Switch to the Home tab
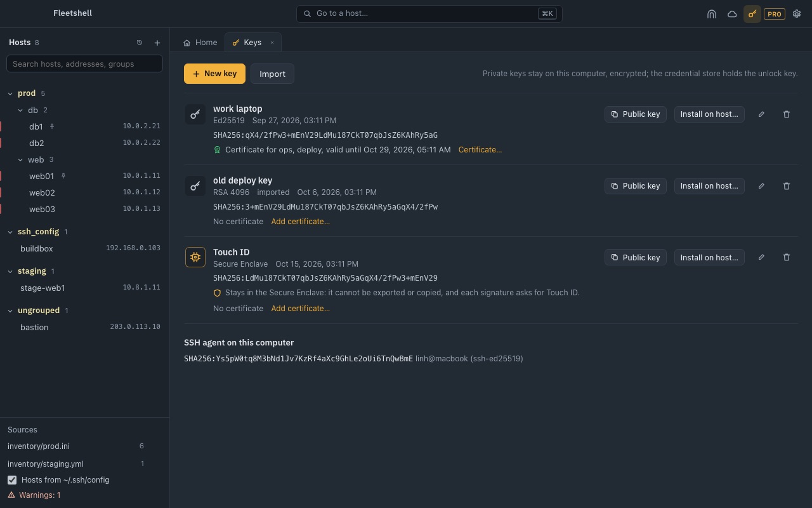This screenshot has width=812, height=508. click(x=200, y=43)
